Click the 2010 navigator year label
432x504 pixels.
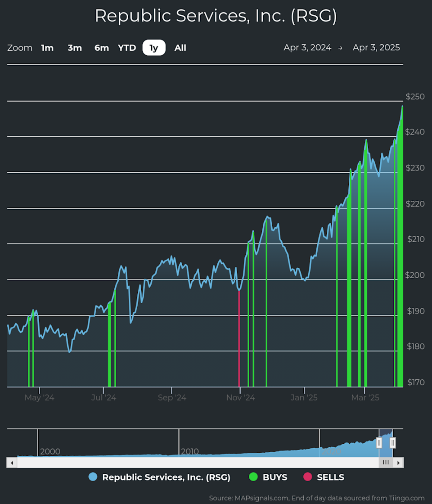(189, 452)
